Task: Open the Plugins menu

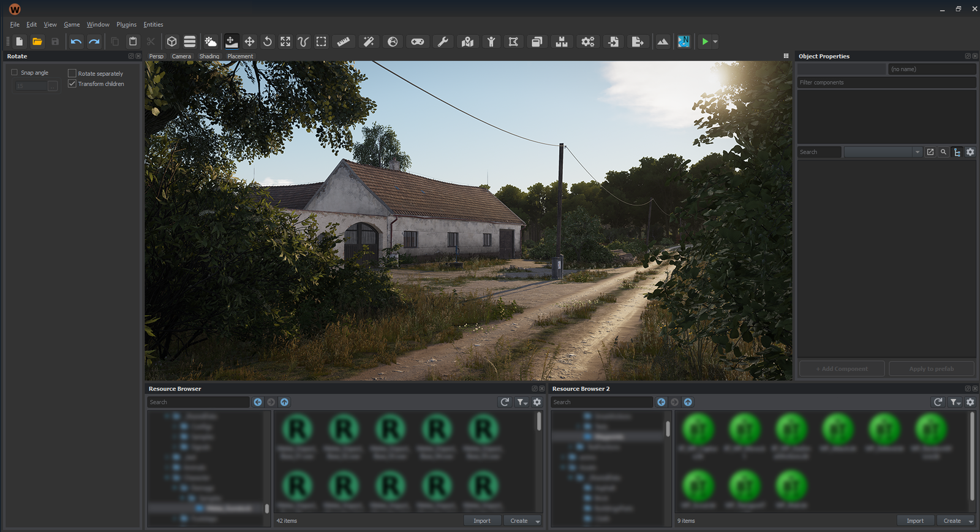Action: point(126,25)
